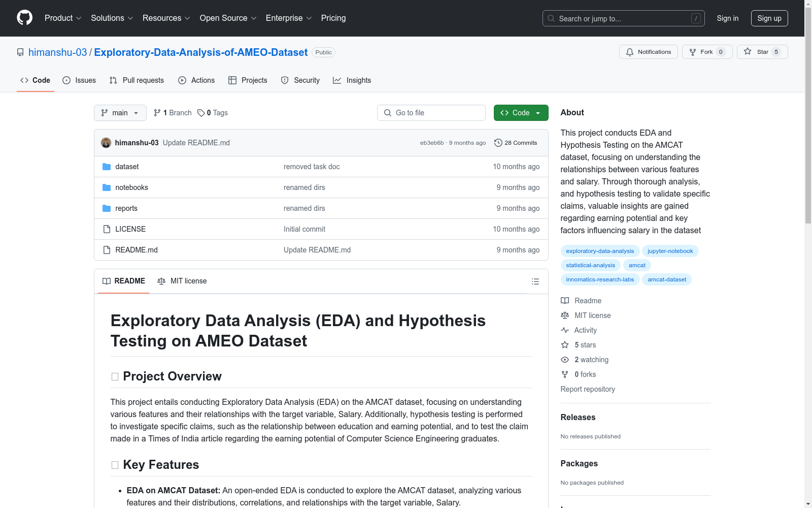The width and height of the screenshot is (812, 508).
Task: Open the GitHub homepage logo
Action: (24, 18)
